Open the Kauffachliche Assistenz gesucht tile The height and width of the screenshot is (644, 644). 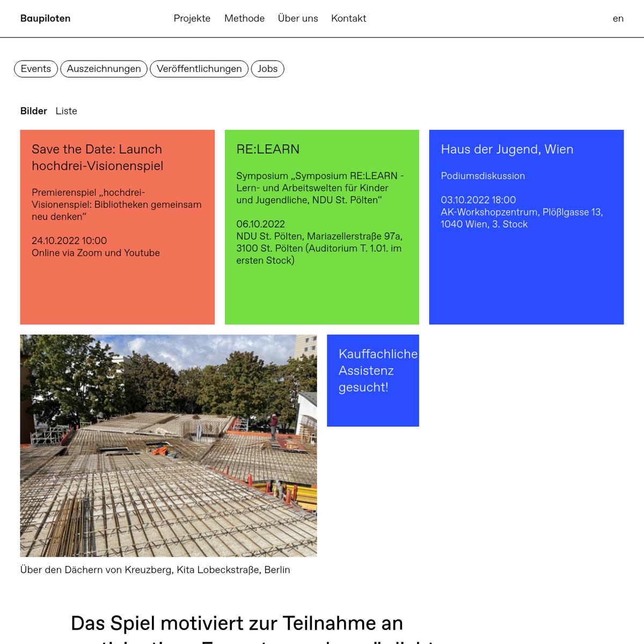(x=372, y=380)
